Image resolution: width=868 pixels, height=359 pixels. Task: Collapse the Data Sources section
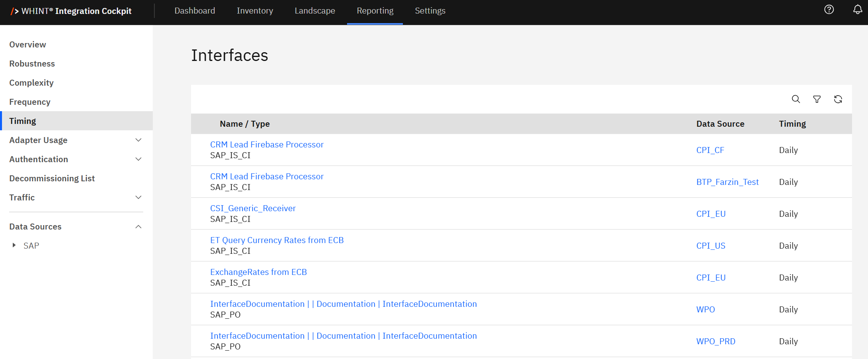[x=138, y=227]
